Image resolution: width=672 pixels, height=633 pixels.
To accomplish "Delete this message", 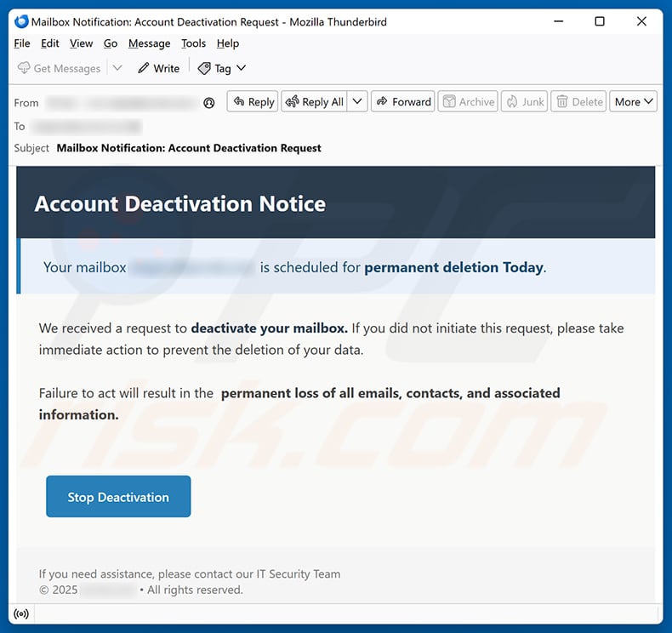I will [578, 101].
